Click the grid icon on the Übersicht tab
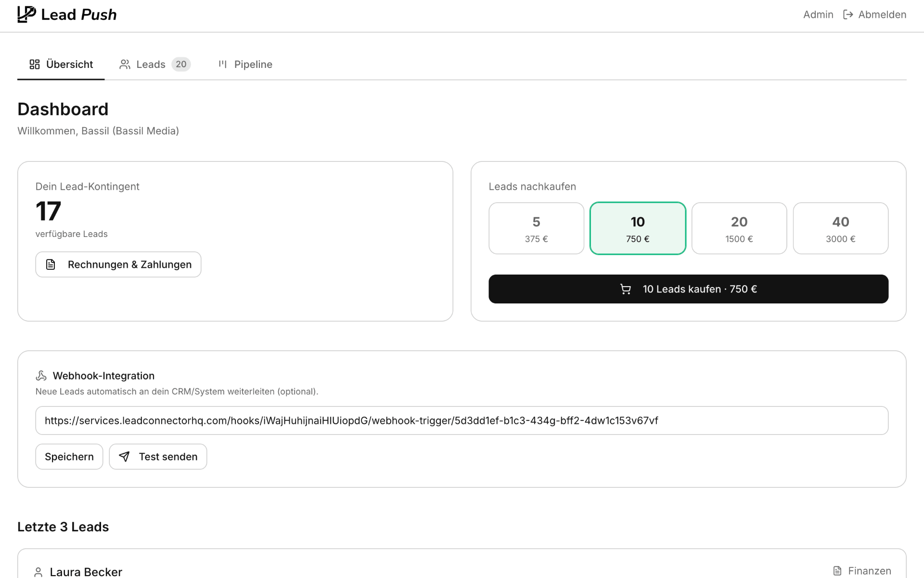This screenshot has width=924, height=578. click(x=35, y=64)
